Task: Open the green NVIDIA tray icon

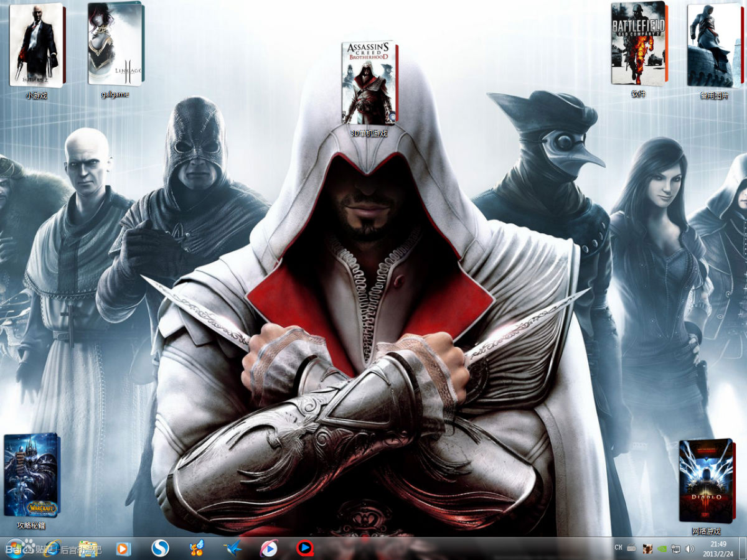Action: (662, 549)
